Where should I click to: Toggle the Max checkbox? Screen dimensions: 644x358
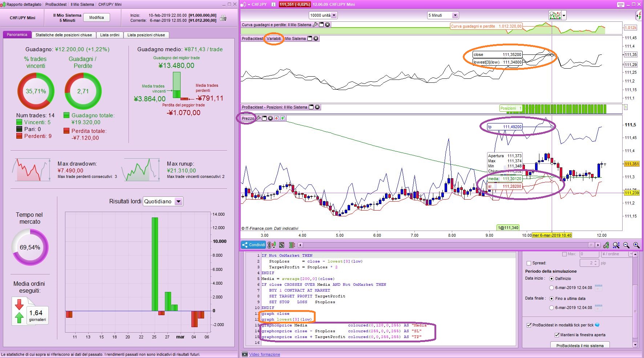(x=564, y=254)
